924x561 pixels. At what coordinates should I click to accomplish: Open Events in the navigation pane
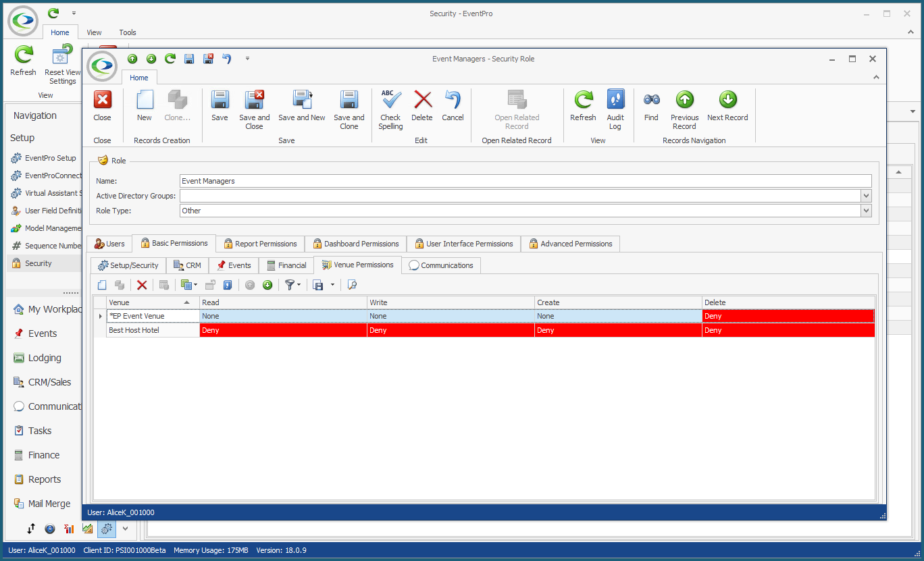tap(43, 333)
